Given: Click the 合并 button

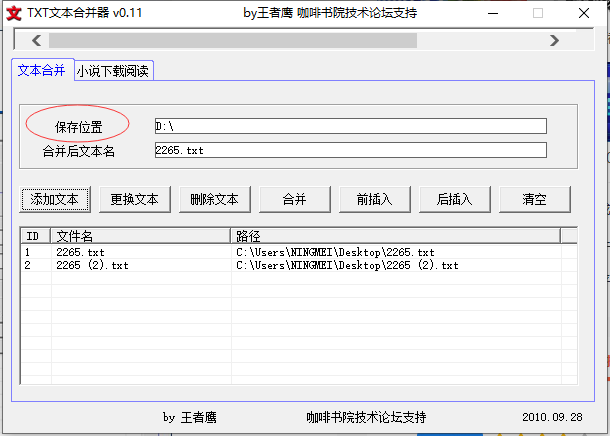Looking at the screenshot, I should click(x=294, y=200).
